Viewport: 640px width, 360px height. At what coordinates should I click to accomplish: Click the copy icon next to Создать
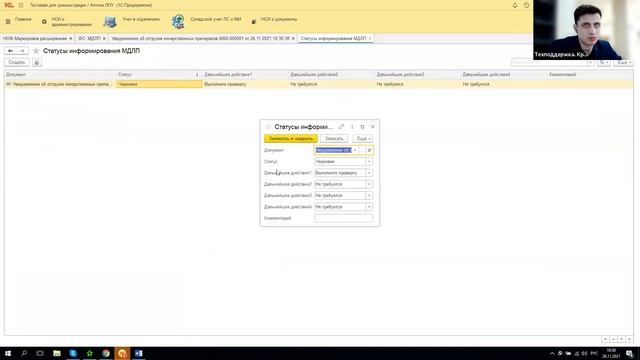(x=37, y=62)
